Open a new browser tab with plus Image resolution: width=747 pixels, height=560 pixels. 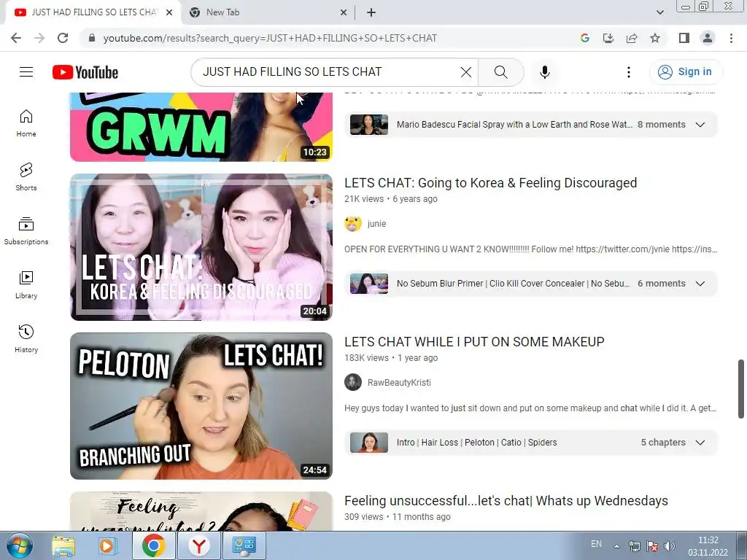pos(371,13)
